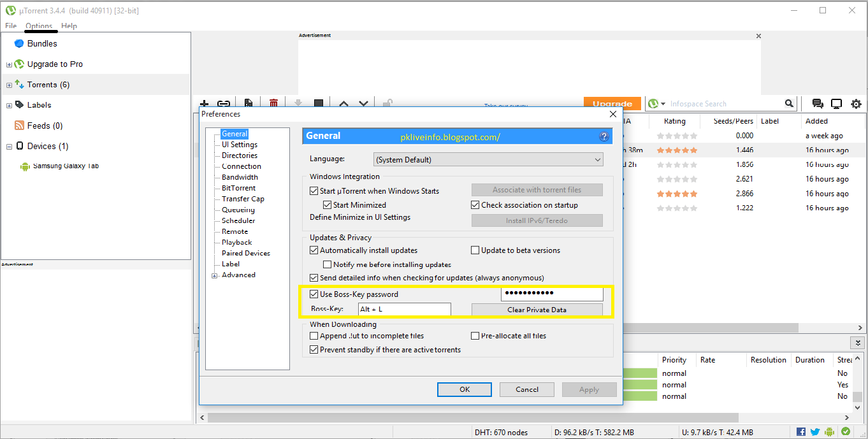Toggle Send detailed info when checking updates
The width and height of the screenshot is (868, 439).
click(x=314, y=278)
